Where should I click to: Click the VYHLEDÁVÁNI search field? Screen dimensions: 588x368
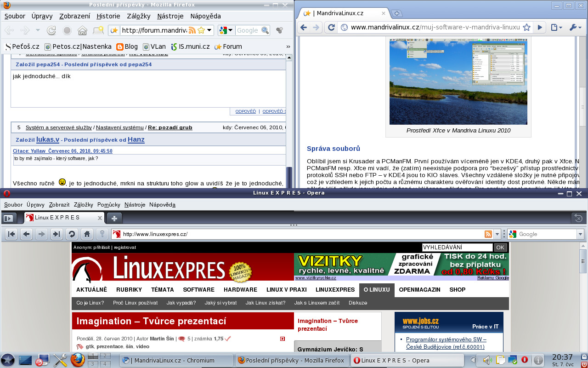(457, 247)
